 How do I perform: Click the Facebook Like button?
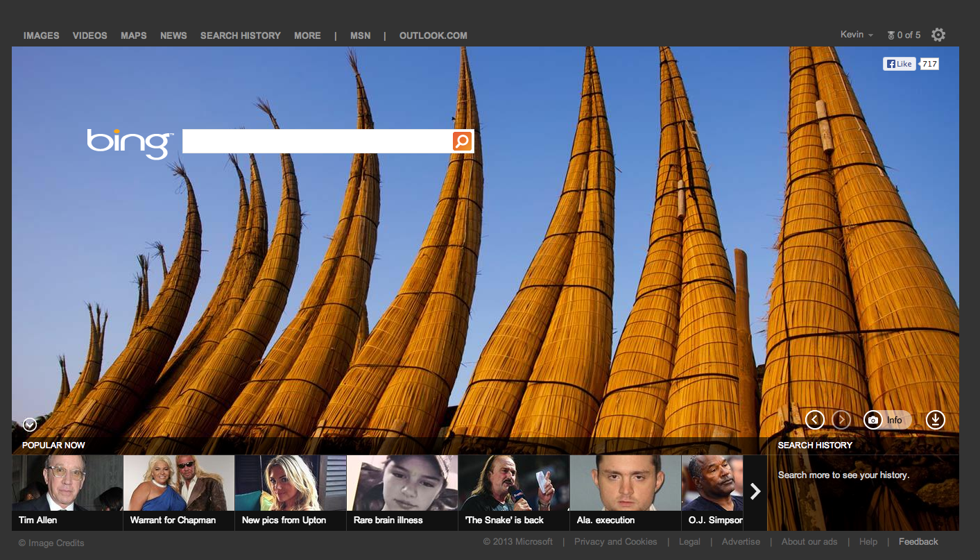pos(899,64)
